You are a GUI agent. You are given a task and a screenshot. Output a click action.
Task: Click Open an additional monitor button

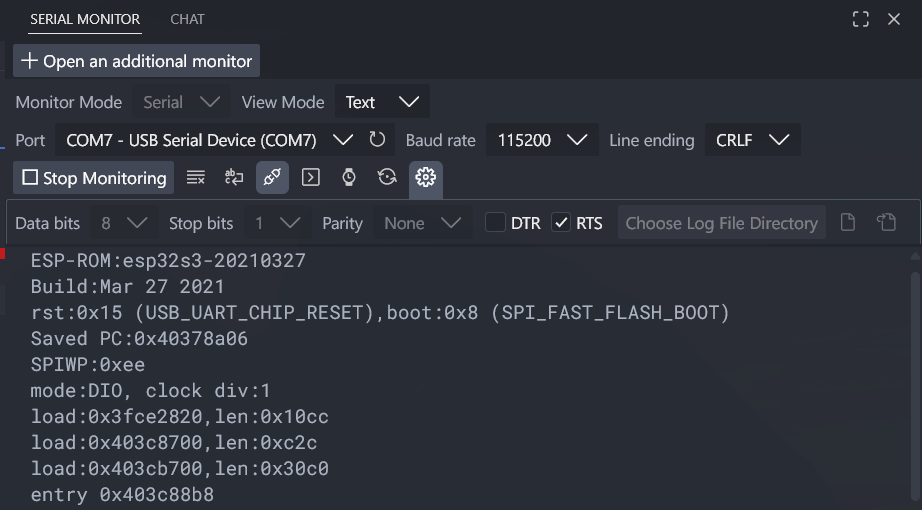pos(136,61)
